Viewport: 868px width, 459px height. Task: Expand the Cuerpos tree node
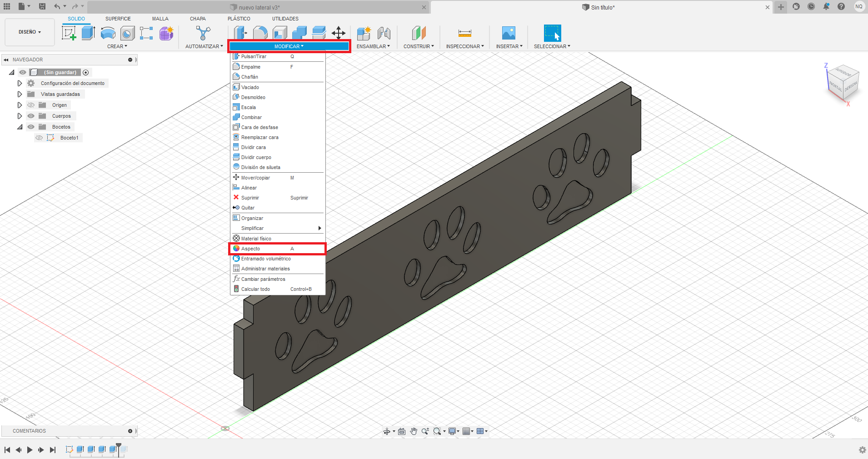20,116
